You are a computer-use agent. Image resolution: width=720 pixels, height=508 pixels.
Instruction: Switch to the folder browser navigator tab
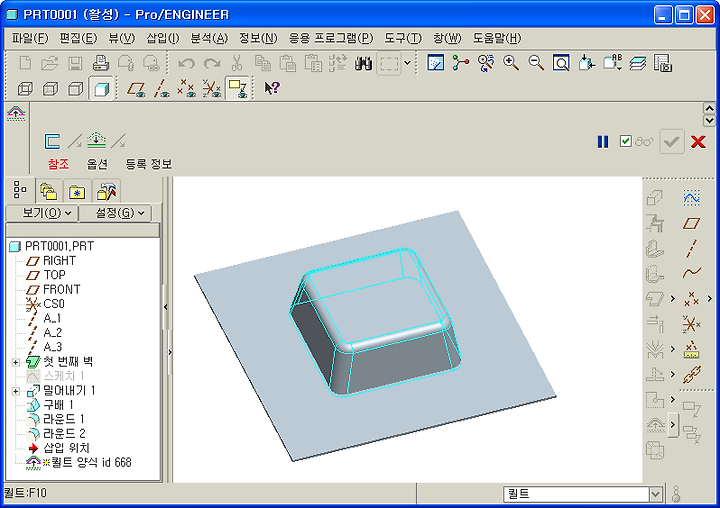49,191
